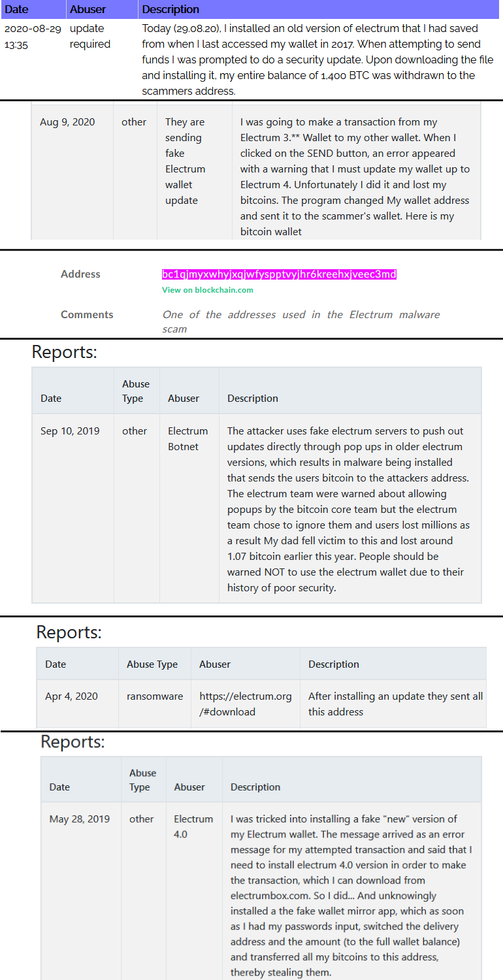Image resolution: width=503 pixels, height=980 pixels.
Task: Click the Date header in the purple table
Action: tap(16, 9)
